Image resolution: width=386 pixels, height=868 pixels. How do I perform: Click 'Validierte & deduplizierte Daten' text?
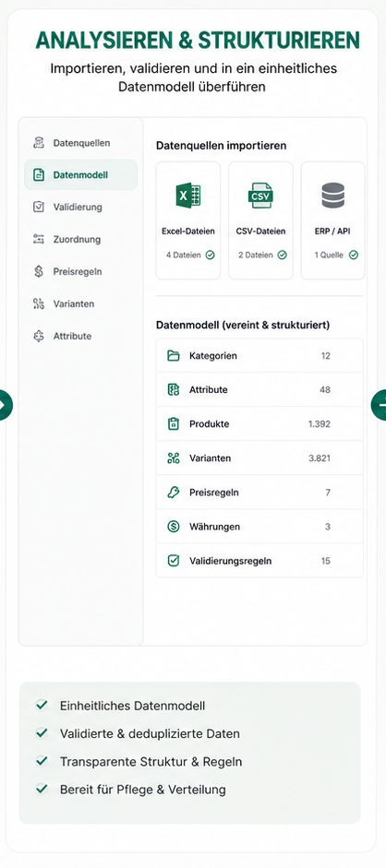(x=151, y=734)
